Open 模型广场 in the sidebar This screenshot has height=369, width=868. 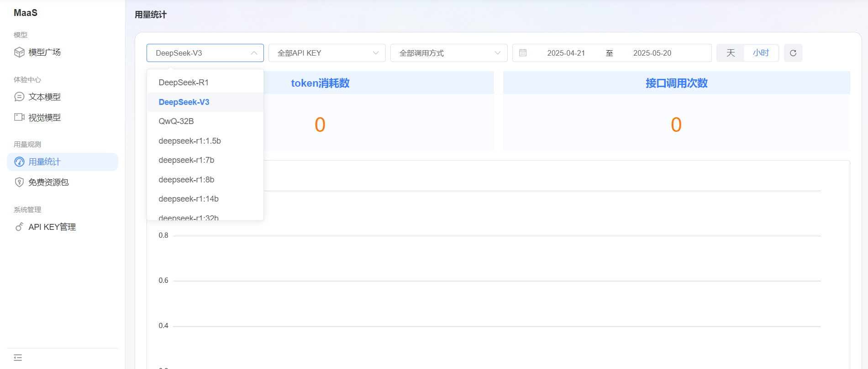click(63, 52)
